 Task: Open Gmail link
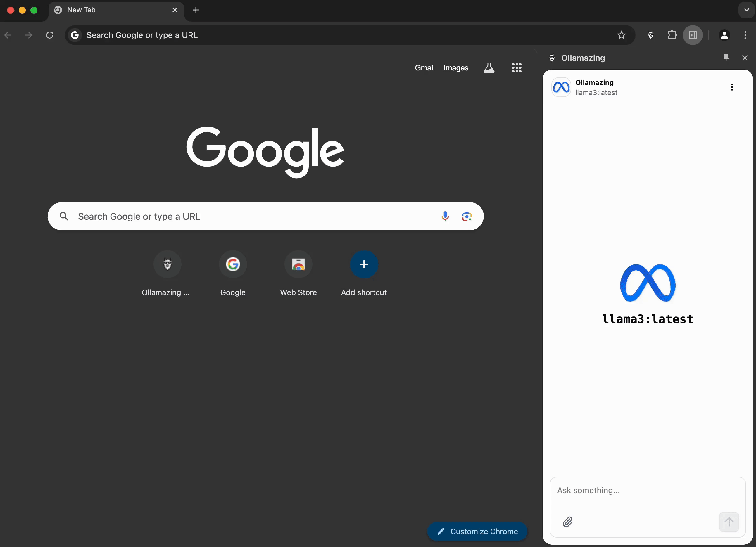coord(425,67)
